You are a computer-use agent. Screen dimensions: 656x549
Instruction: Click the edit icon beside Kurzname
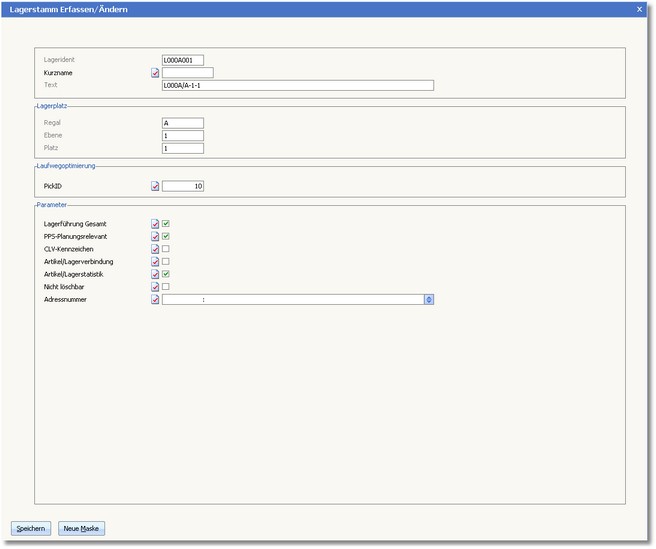pyautogui.click(x=155, y=73)
